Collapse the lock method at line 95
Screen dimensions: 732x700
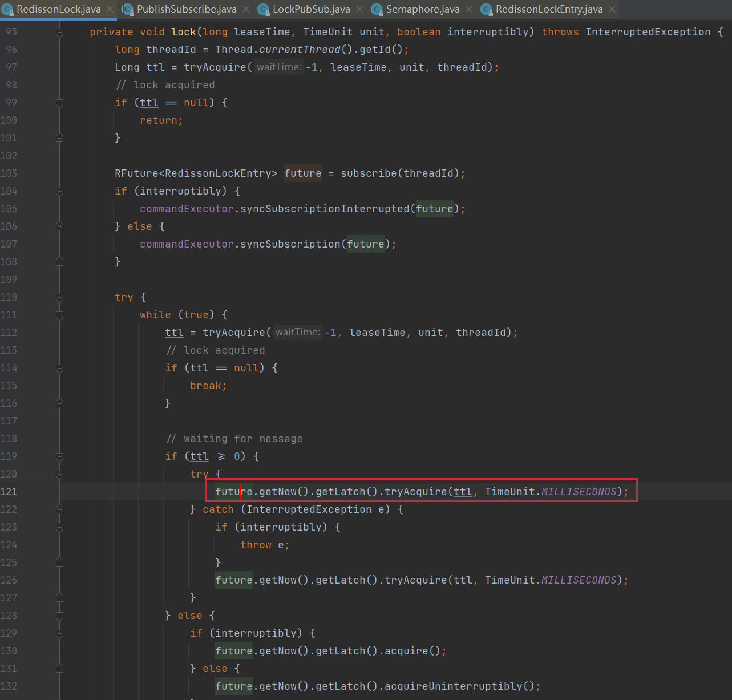pyautogui.click(x=59, y=33)
